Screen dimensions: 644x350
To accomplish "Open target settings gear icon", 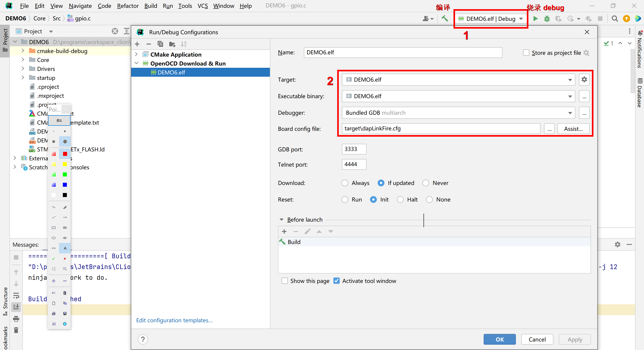I will [x=584, y=79].
